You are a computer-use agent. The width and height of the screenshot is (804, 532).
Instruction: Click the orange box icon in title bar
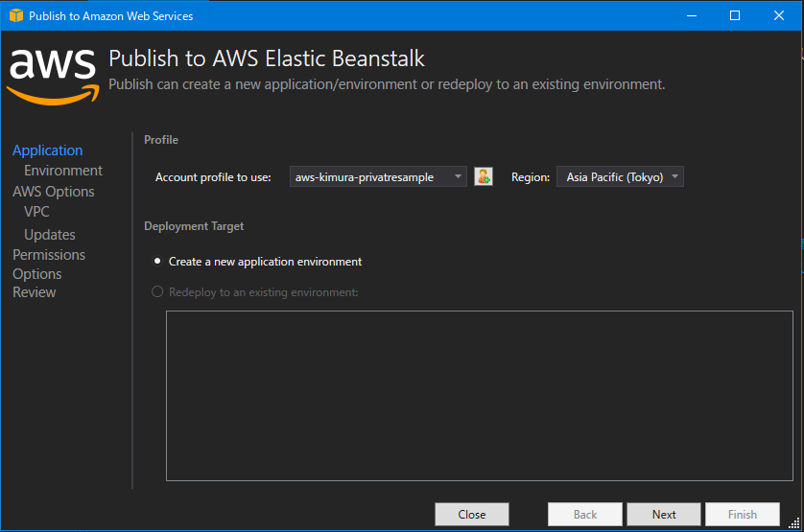coord(15,16)
